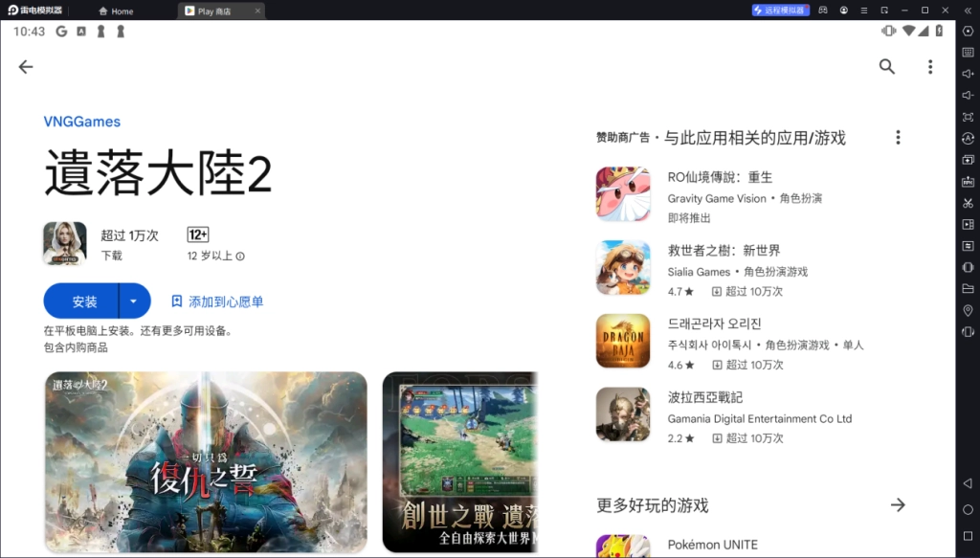
Task: Toggle emulator fullscreen mode
Action: pos(969,117)
